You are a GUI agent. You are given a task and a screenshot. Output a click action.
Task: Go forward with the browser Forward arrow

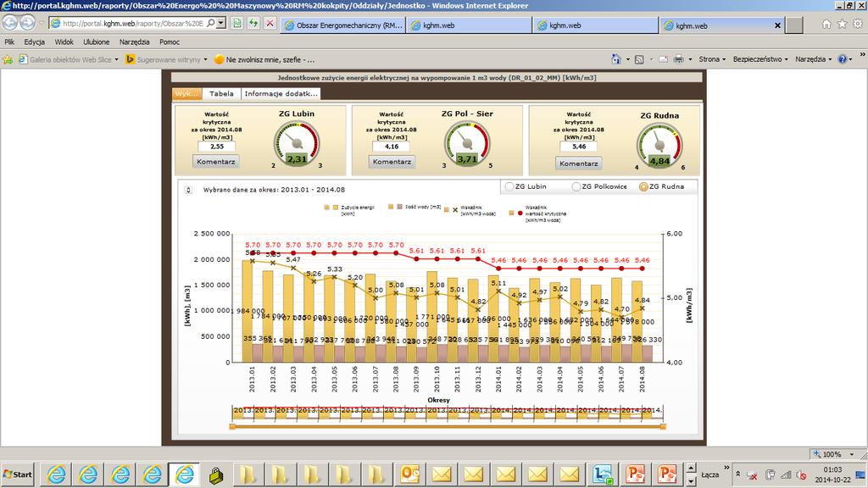[27, 23]
